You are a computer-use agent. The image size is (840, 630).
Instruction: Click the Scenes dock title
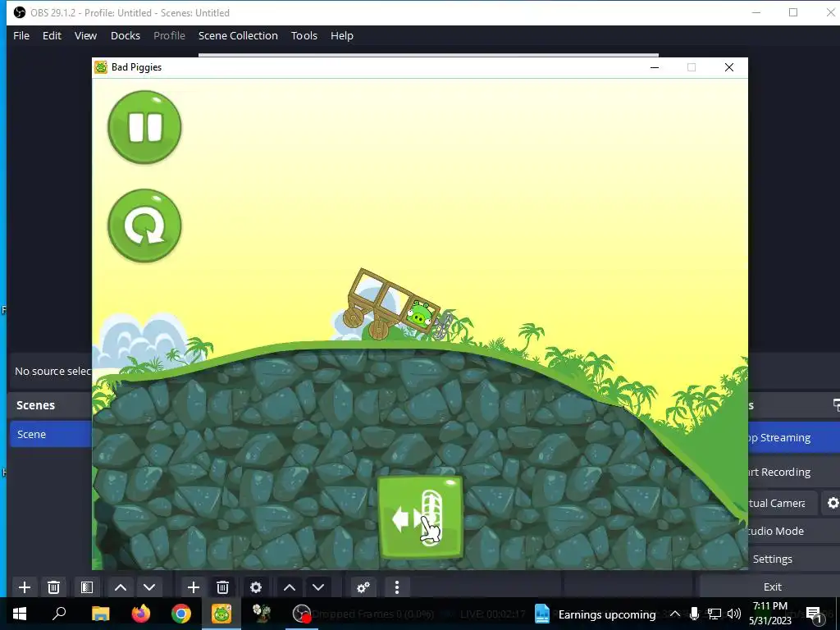35,405
